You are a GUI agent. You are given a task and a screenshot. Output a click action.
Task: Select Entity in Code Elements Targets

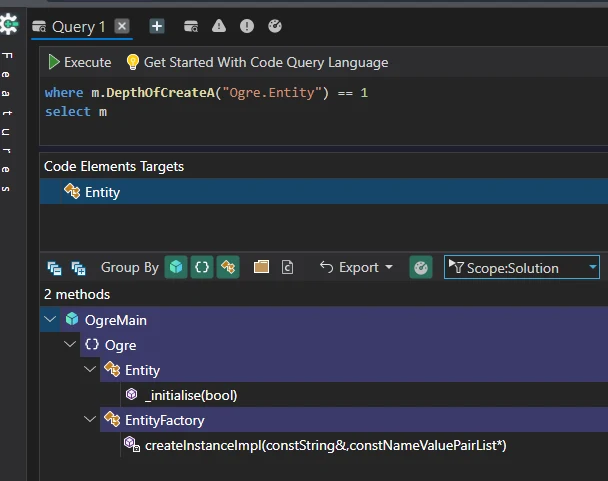click(x=324, y=192)
